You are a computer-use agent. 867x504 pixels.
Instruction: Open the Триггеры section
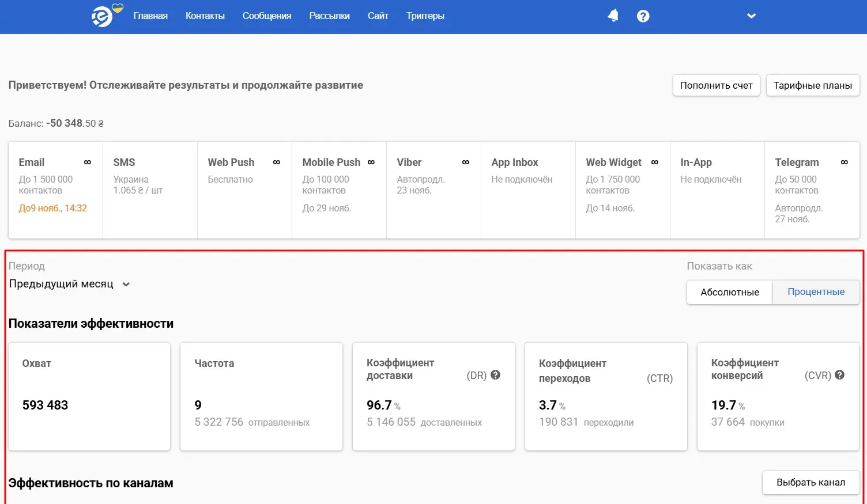click(x=425, y=16)
